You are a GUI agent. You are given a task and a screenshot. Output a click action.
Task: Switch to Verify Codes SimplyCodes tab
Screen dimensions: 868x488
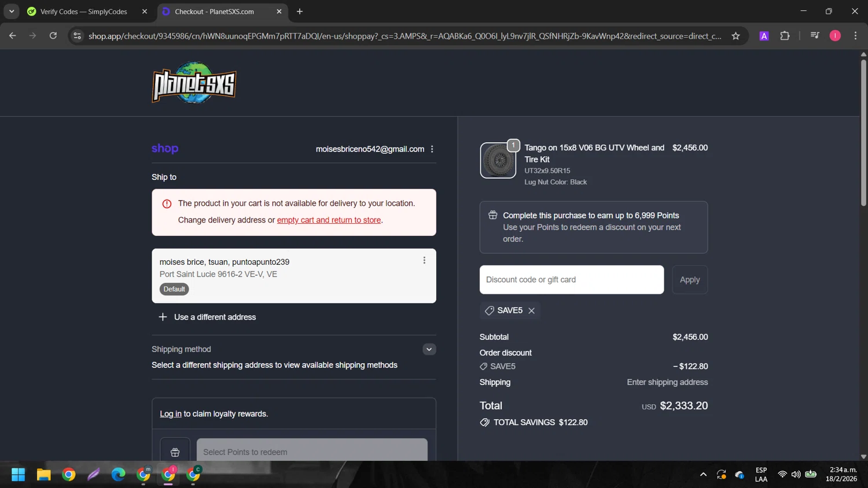click(84, 12)
